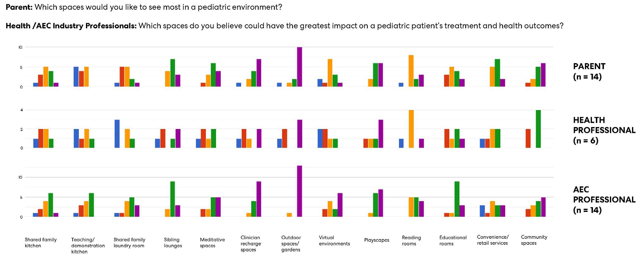Select the Teaching/demonstration kitchen axis label

[88, 246]
